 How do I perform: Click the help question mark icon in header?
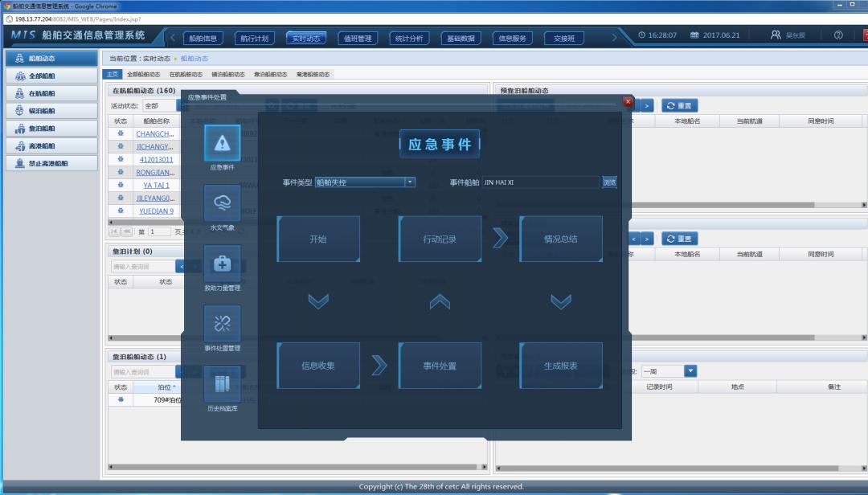tap(838, 36)
